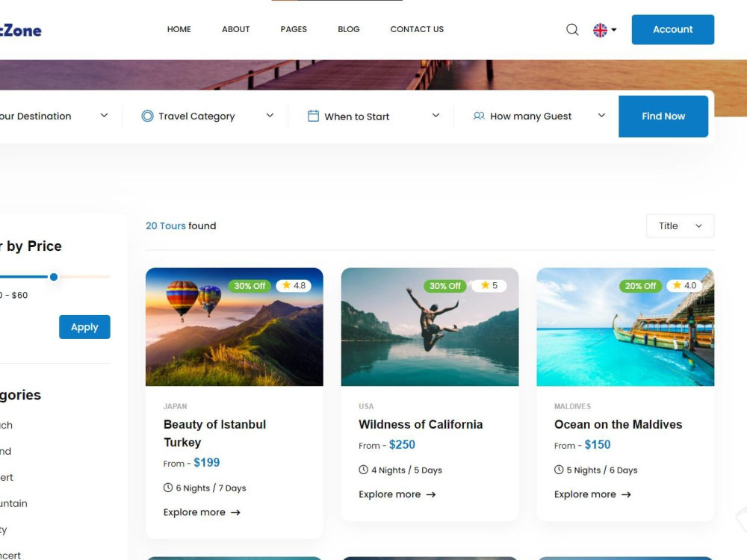Image resolution: width=747 pixels, height=560 pixels.
Task: Open the Travel Category dropdown
Action: point(208,116)
